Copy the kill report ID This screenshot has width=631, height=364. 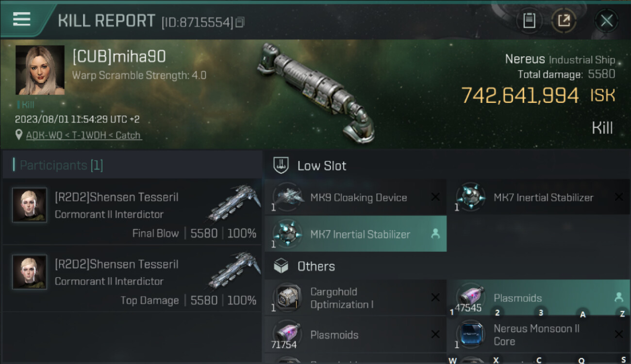point(240,22)
